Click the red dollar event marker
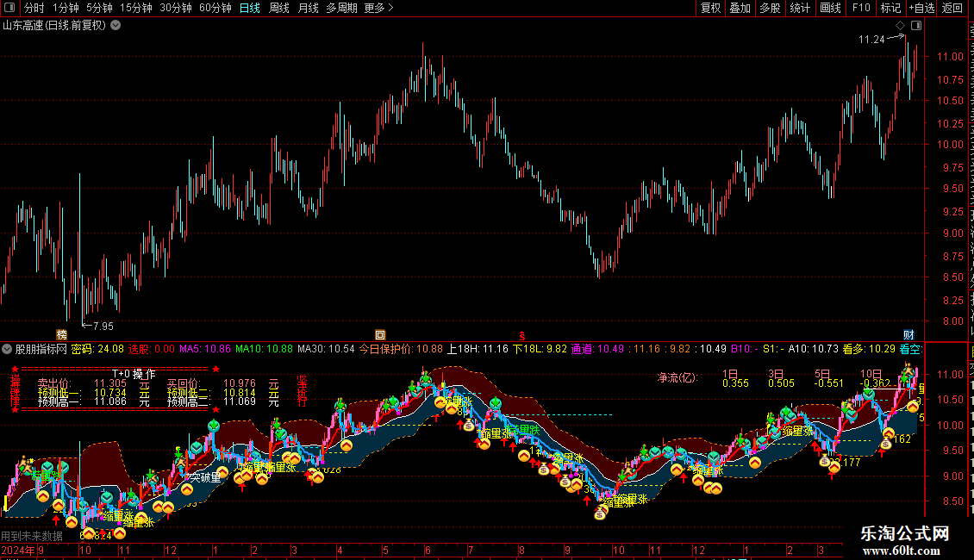 coord(522,335)
